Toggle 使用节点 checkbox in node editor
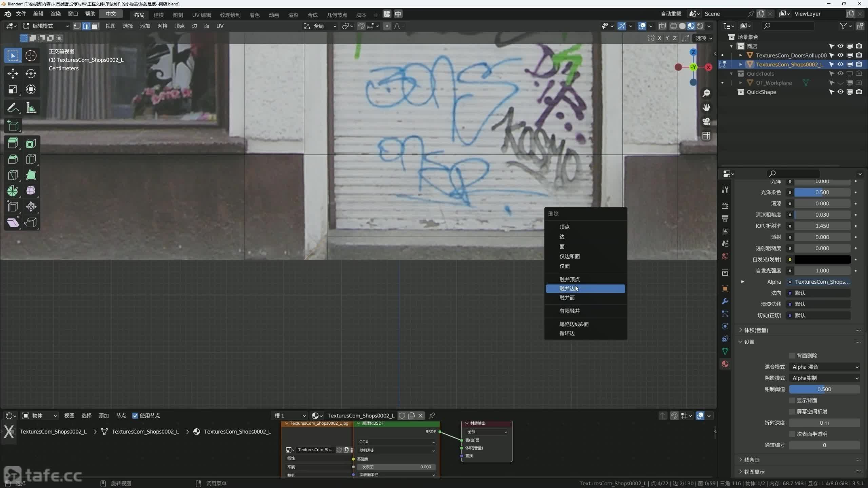Image resolution: width=868 pixels, height=488 pixels. 135,416
